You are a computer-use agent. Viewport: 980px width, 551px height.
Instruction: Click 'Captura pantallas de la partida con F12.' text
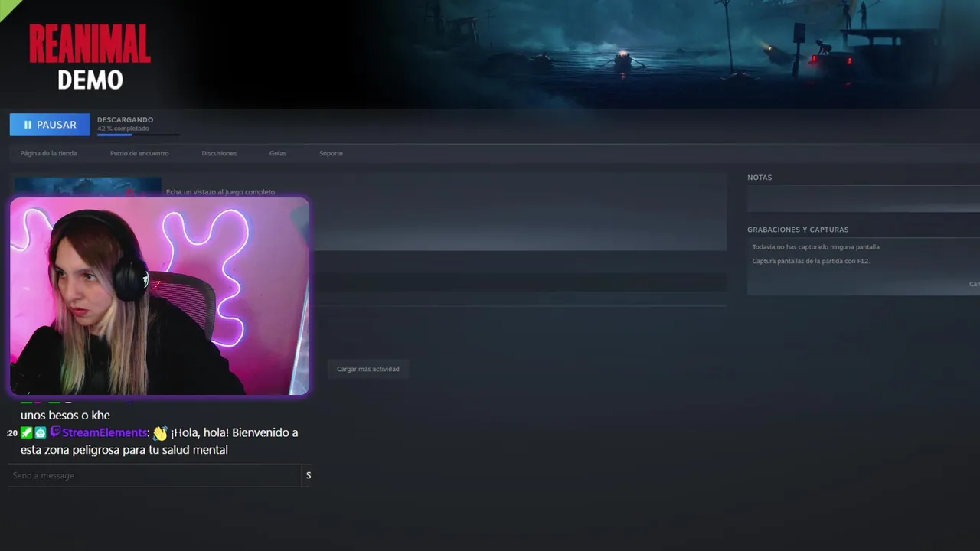(811, 261)
